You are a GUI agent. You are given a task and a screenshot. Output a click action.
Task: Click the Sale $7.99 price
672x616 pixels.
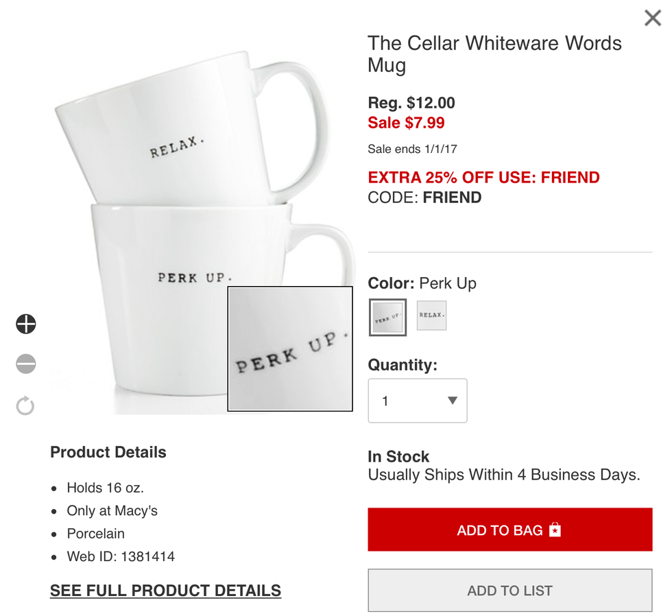click(x=406, y=123)
